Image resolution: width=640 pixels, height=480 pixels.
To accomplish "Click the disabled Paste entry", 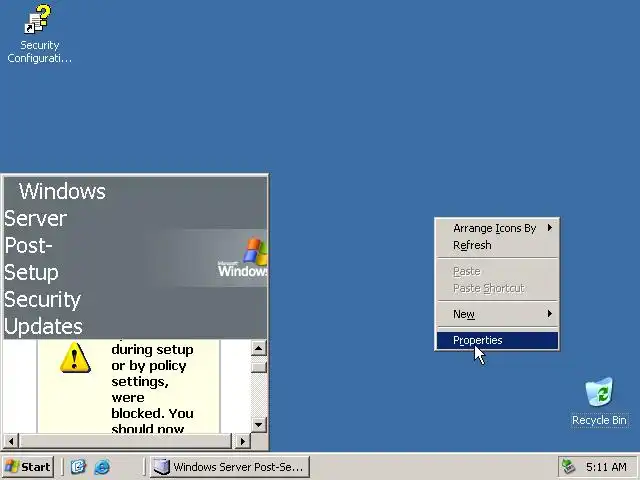I will pos(497,271).
